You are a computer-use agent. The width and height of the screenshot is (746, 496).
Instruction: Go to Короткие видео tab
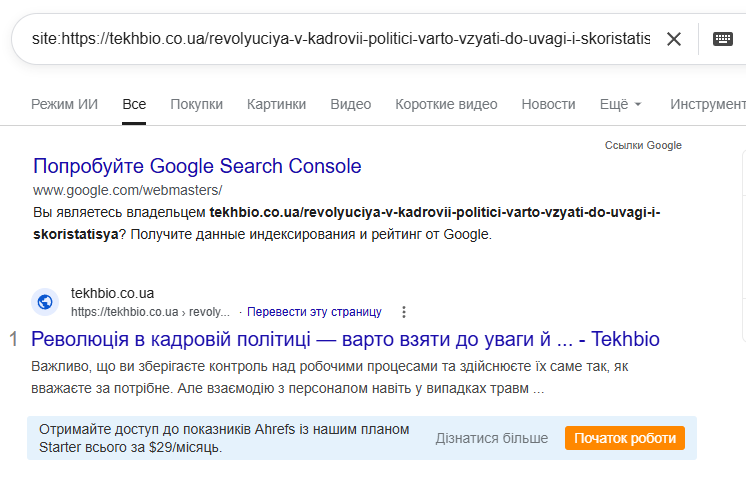click(x=446, y=104)
